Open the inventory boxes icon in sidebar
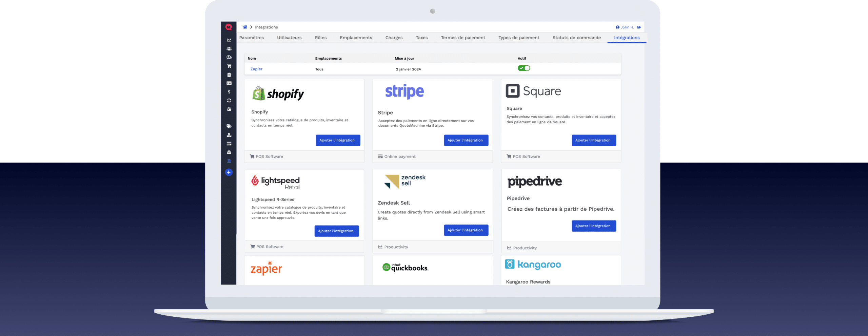 pyautogui.click(x=229, y=135)
